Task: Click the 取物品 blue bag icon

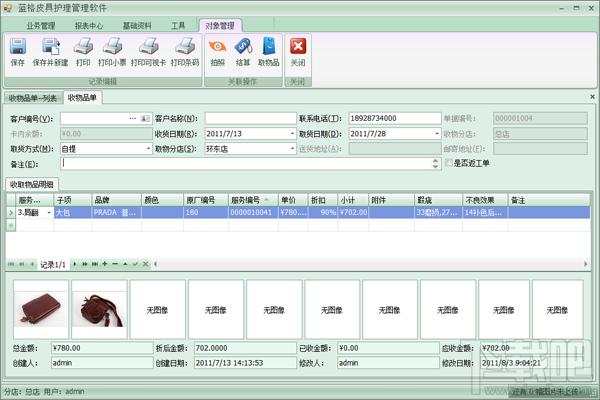Action: pyautogui.click(x=269, y=47)
